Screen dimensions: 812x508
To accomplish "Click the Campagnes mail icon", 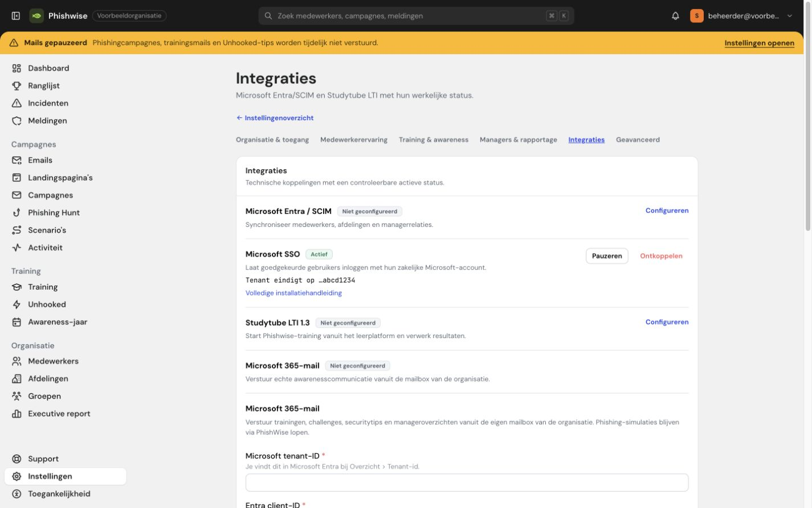I will coord(17,195).
